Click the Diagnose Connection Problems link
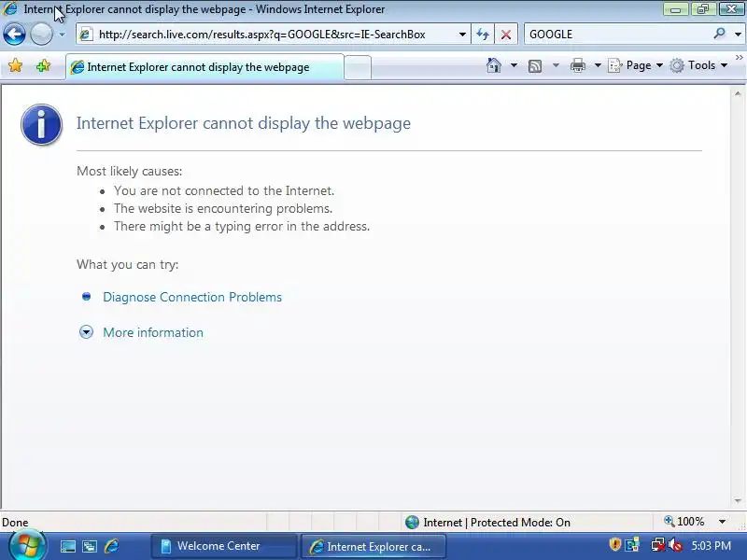Viewport: 747px width, 560px height. click(x=192, y=297)
